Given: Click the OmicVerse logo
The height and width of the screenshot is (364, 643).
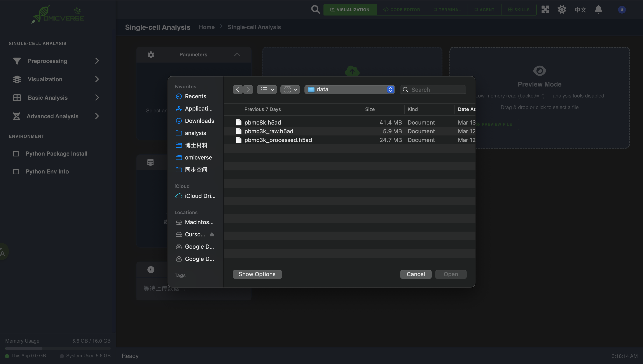Looking at the screenshot, I should click(57, 14).
